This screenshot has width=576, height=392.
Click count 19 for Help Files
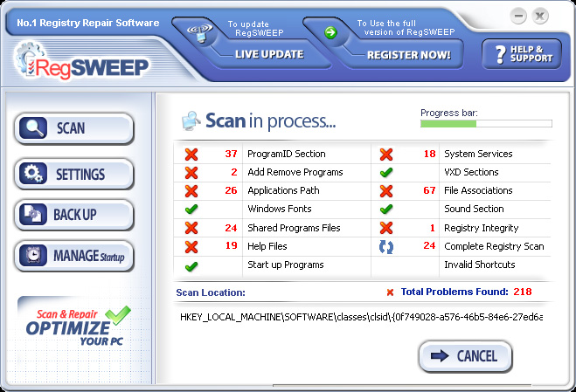tap(231, 245)
